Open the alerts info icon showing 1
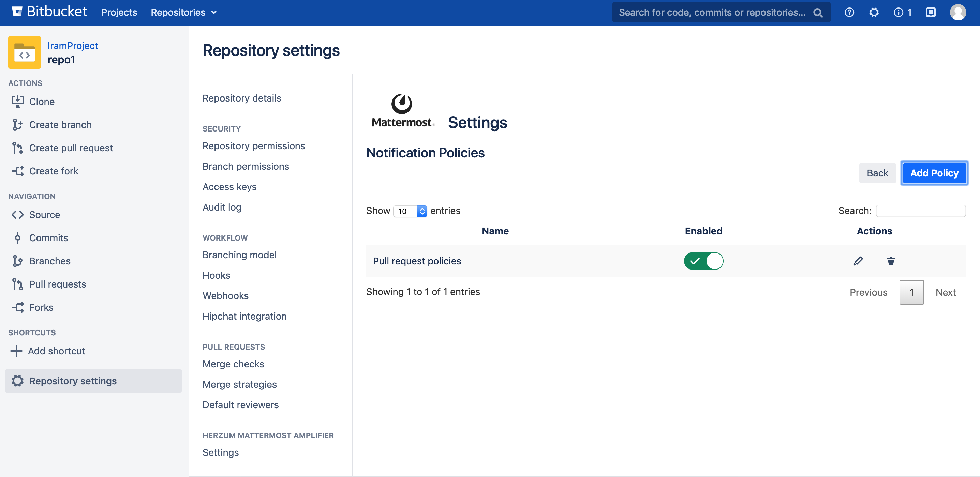Viewport: 980px width, 477px height. click(x=902, y=13)
